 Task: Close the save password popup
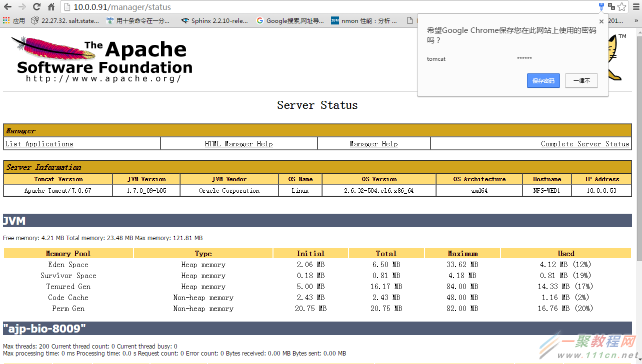tap(601, 21)
